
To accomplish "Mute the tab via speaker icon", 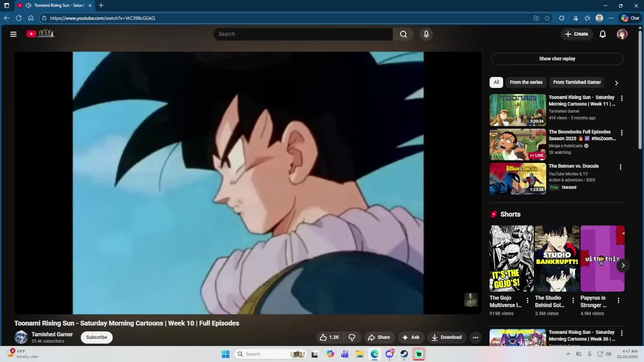I will click(28, 6).
